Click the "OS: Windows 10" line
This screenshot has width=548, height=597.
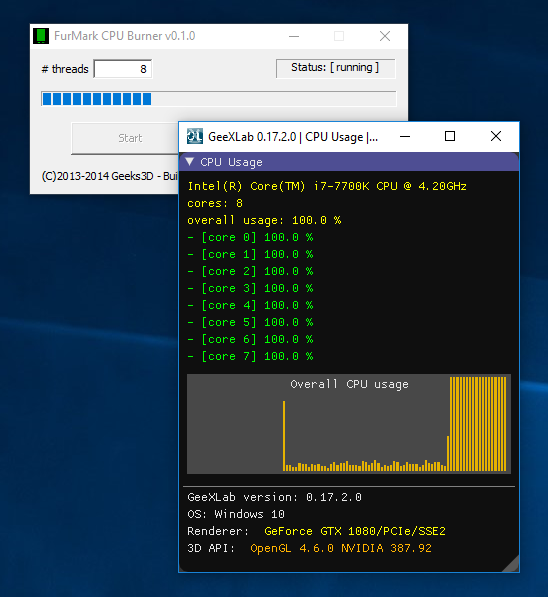coord(236,514)
